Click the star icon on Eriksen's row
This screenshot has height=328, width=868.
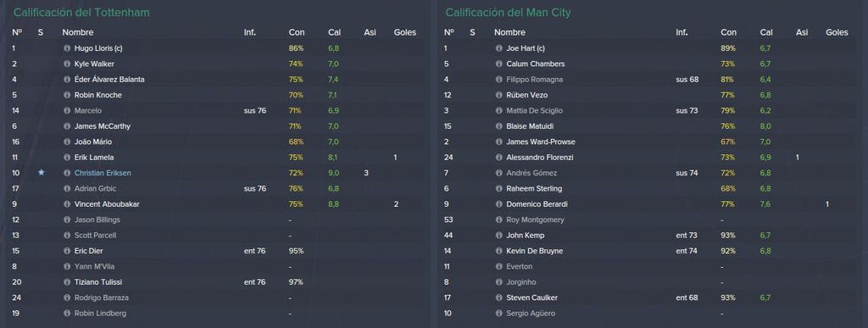click(41, 173)
